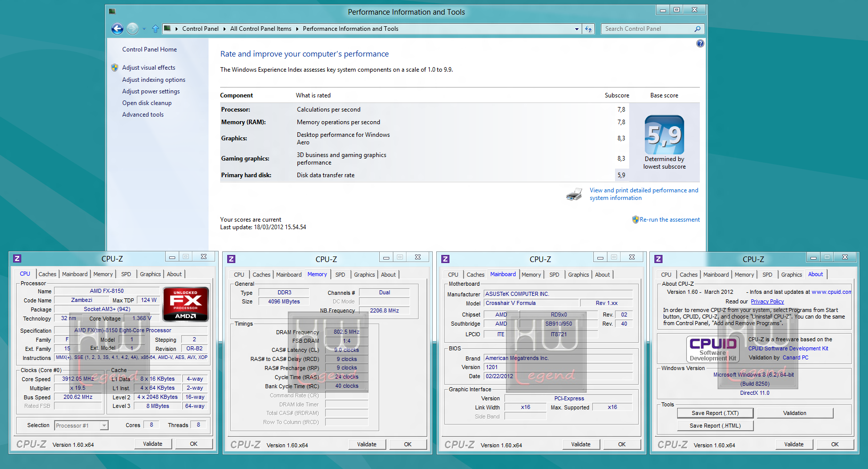
Task: Click the Refresh icon next to address bar
Action: point(588,29)
